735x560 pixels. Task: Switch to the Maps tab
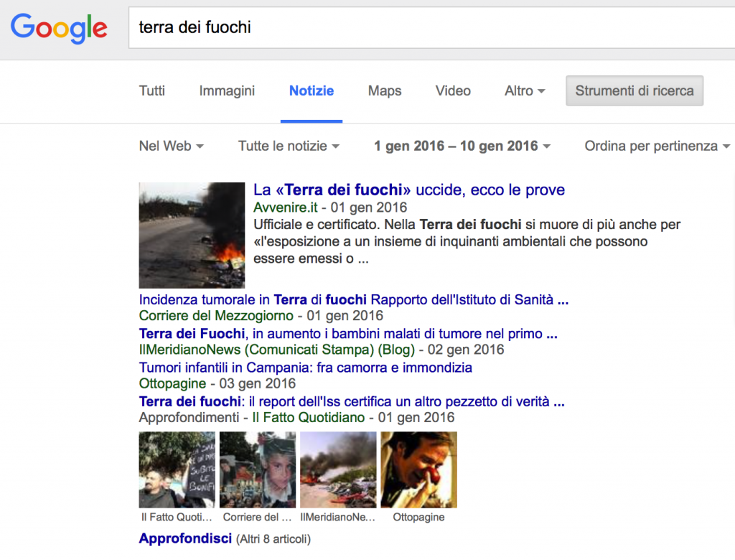(x=384, y=91)
